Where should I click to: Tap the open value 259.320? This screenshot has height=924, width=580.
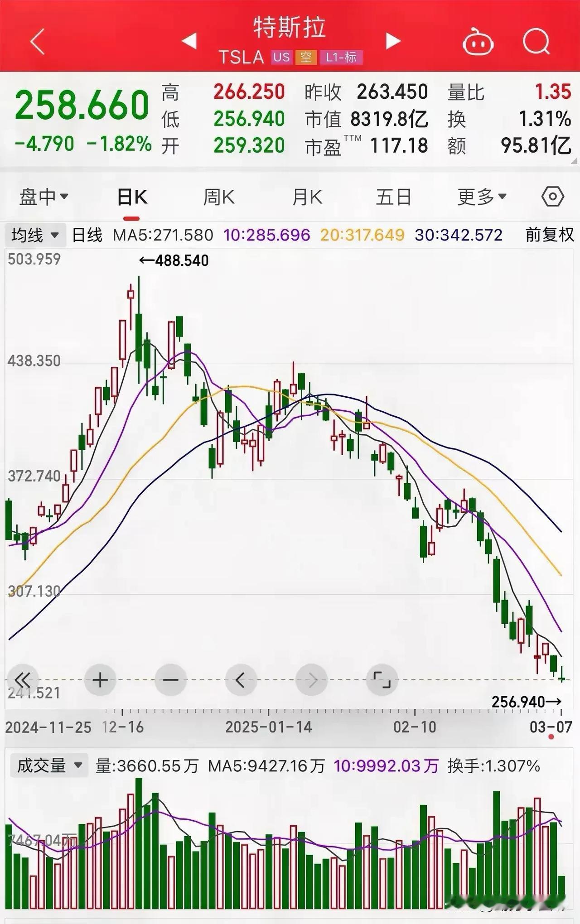point(249,145)
